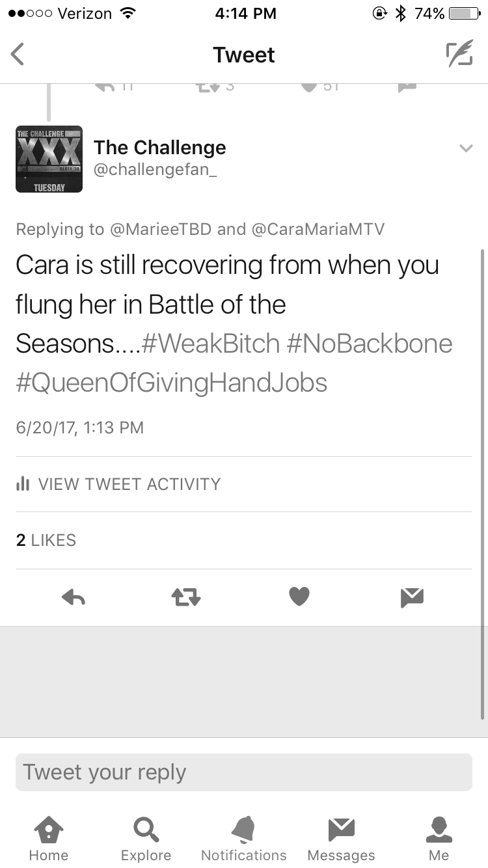
Task: Tap the Tweet your reply field
Action: (244, 772)
